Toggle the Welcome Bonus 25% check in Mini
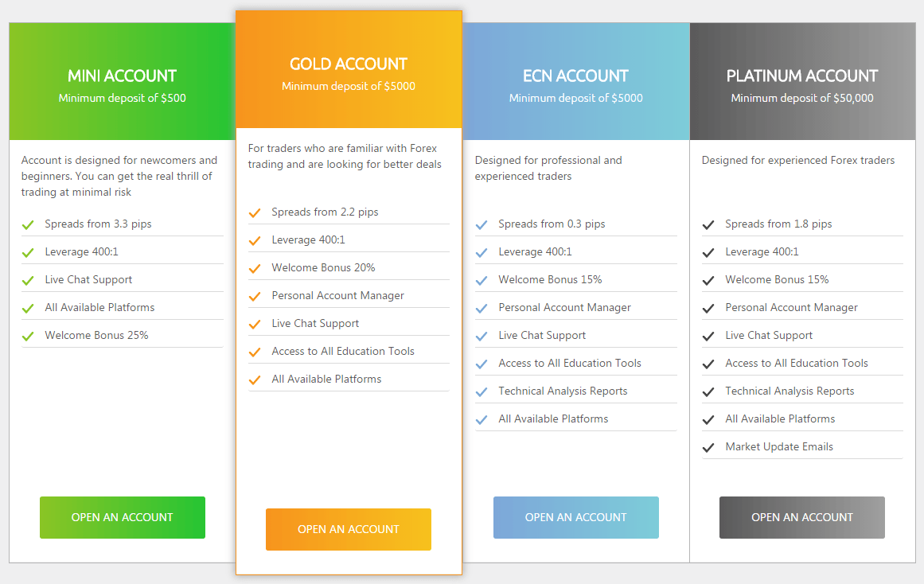Viewport: 924px width, 584px height. (x=27, y=335)
